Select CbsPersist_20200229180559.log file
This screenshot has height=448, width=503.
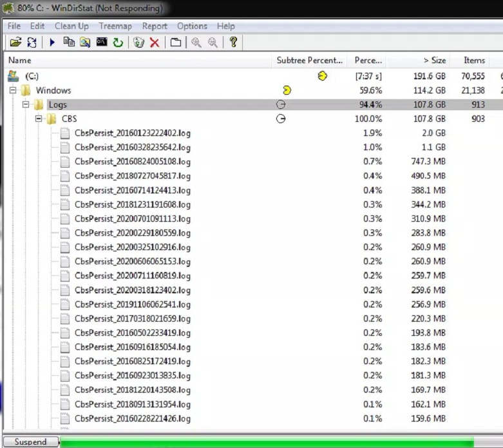click(133, 233)
